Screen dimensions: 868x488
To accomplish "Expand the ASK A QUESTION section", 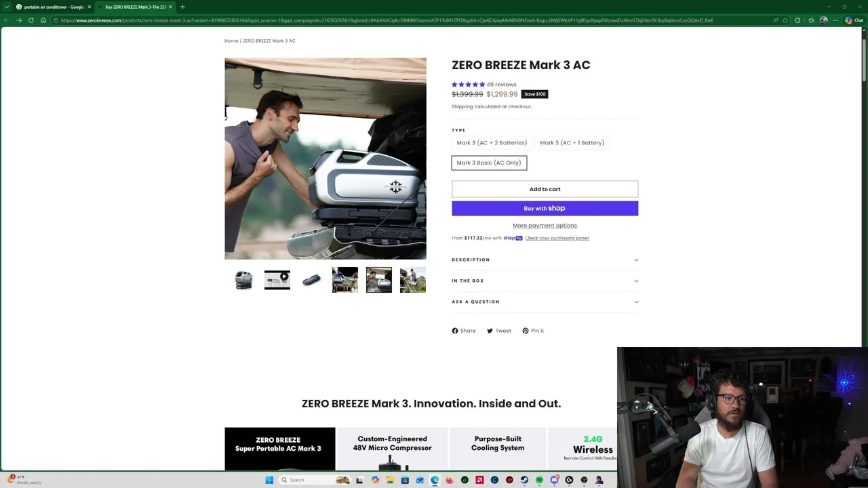I will coord(545,302).
